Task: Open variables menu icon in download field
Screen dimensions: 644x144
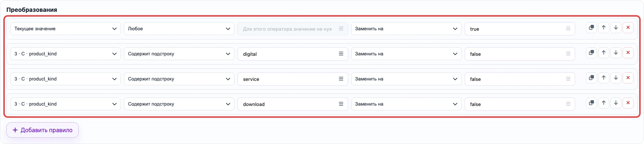Action: click(x=341, y=104)
